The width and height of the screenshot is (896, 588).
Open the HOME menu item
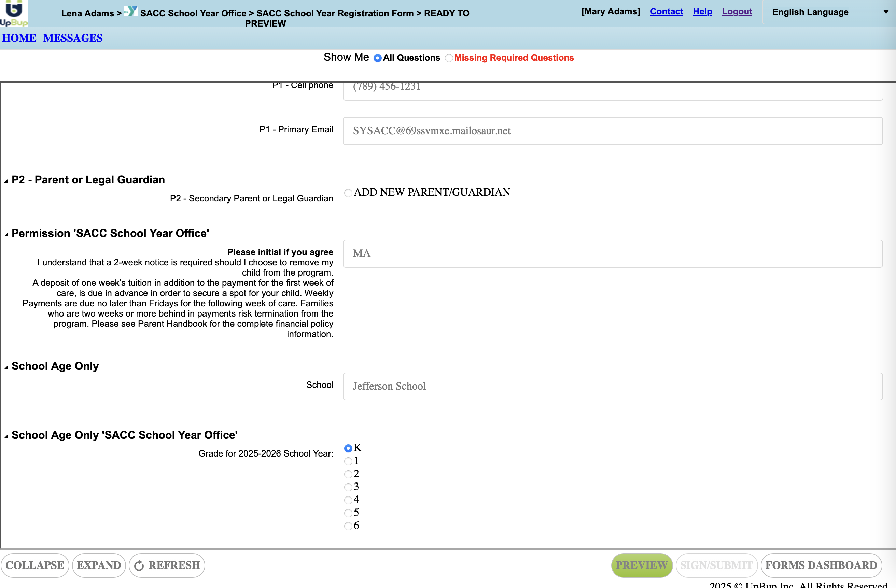pos(19,38)
